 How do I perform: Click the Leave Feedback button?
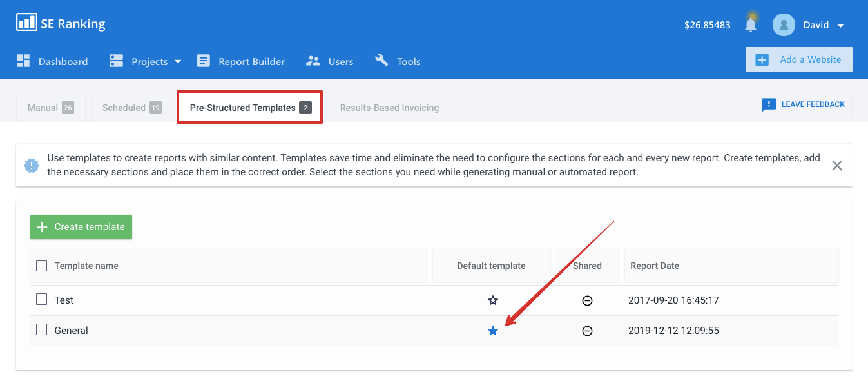pyautogui.click(x=803, y=104)
